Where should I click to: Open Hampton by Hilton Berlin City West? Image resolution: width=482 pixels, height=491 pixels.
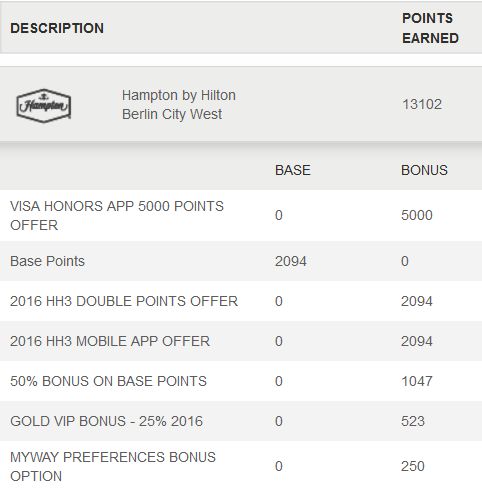point(179,105)
